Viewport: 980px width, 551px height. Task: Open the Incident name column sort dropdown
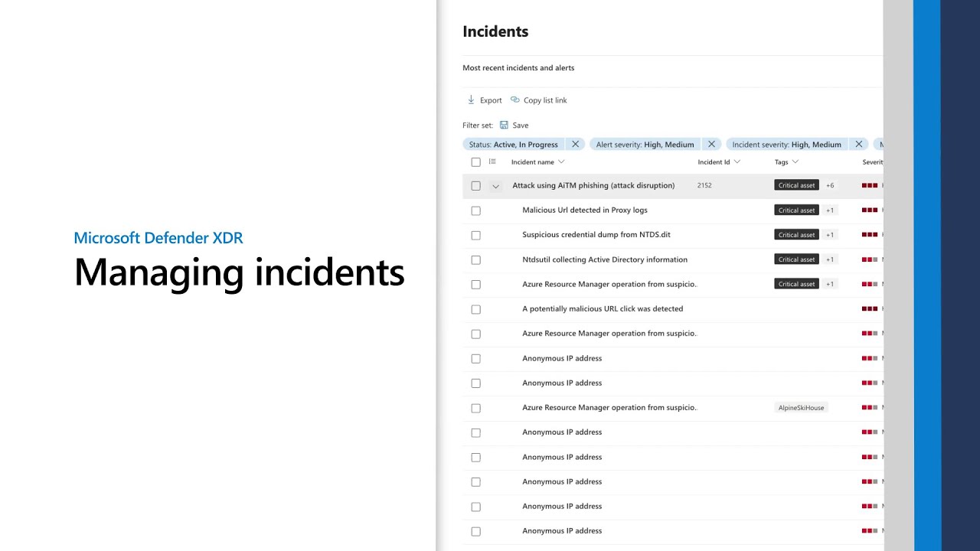561,162
